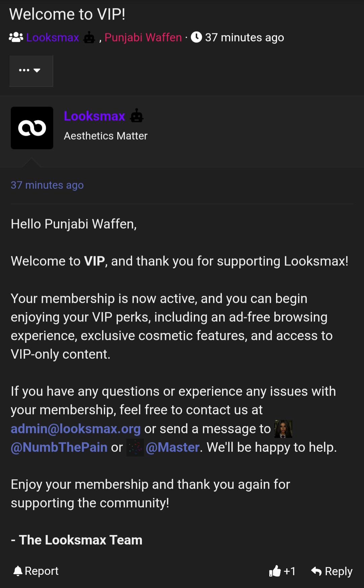Click the admin@looksmax.org email link
This screenshot has height=588, width=364.
tap(75, 429)
